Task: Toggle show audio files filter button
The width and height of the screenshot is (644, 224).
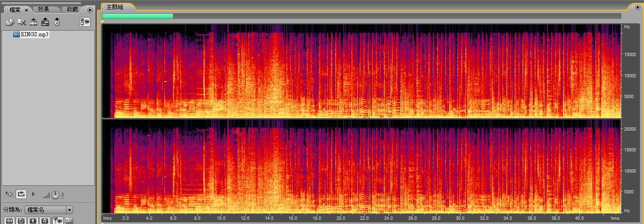Action: [x=9, y=220]
